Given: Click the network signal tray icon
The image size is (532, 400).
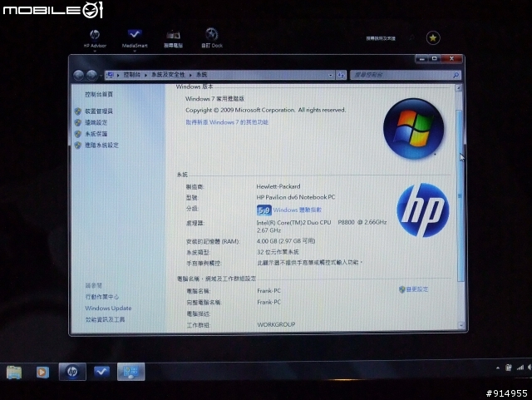Looking at the screenshot, I should [x=520, y=368].
